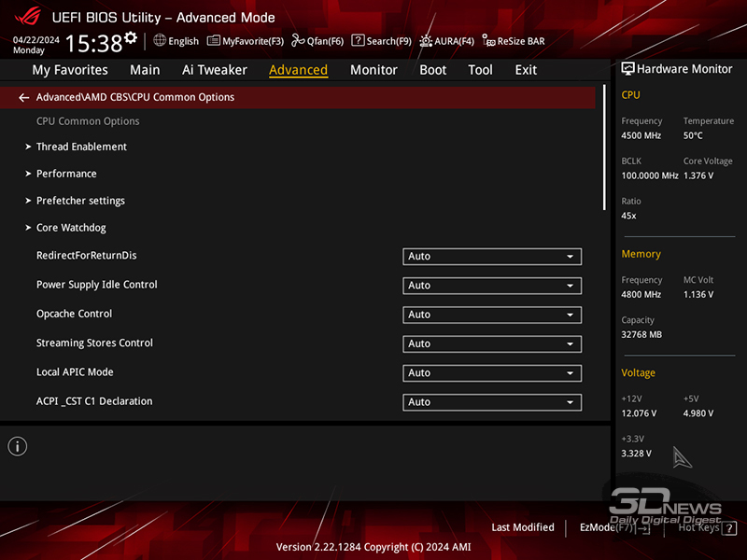This screenshot has height=560, width=747.
Task: Click the BCLK value 100.0000 MHz
Action: (650, 175)
